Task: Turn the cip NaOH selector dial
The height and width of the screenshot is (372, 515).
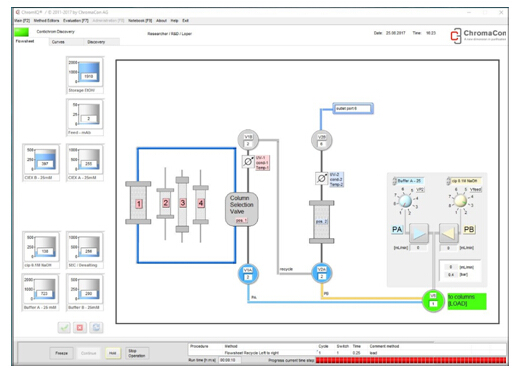Action: (460, 201)
